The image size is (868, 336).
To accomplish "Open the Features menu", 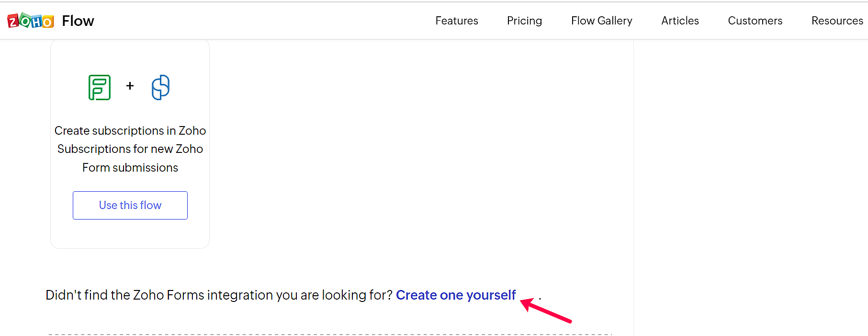I will point(457,21).
